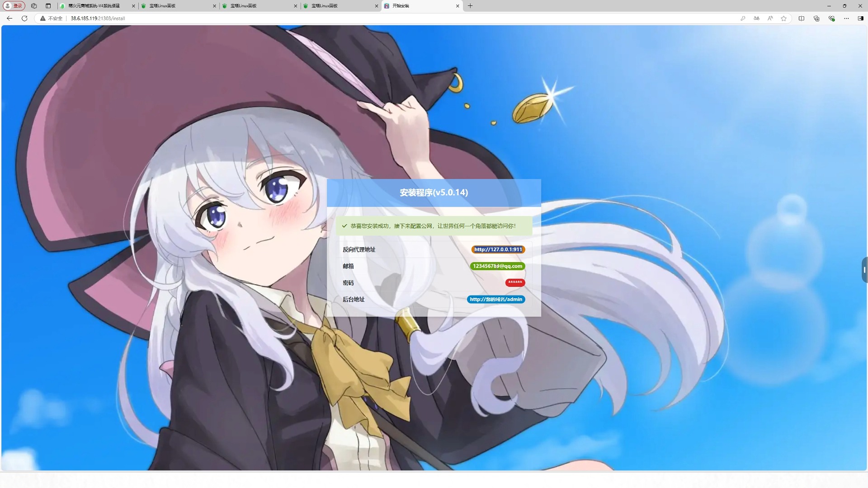Image resolution: width=868 pixels, height=488 pixels.
Task: Open the read aloud icon
Action: click(x=770, y=19)
